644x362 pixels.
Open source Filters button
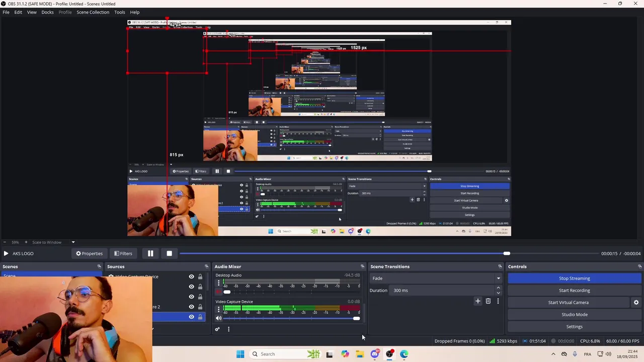123,253
